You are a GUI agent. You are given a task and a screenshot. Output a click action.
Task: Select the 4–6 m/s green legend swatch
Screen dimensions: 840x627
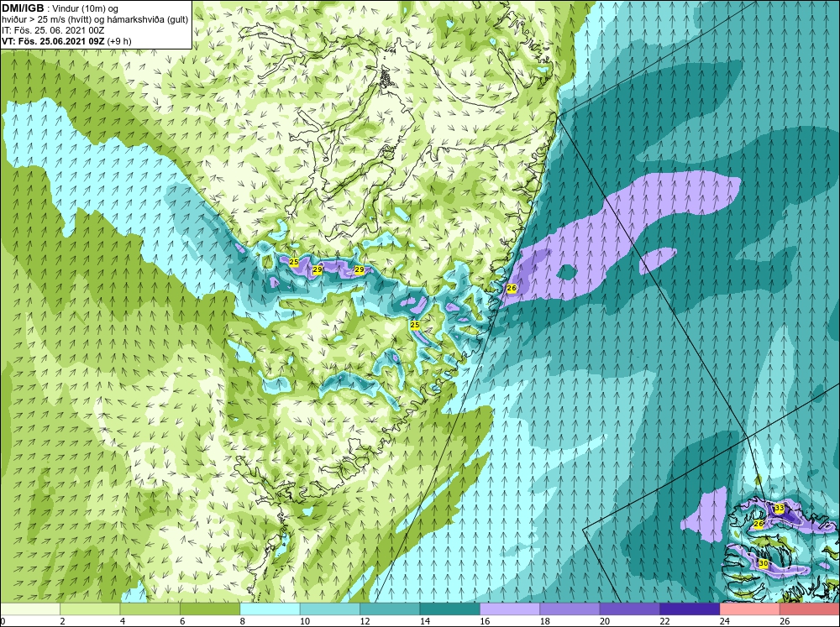point(150,609)
